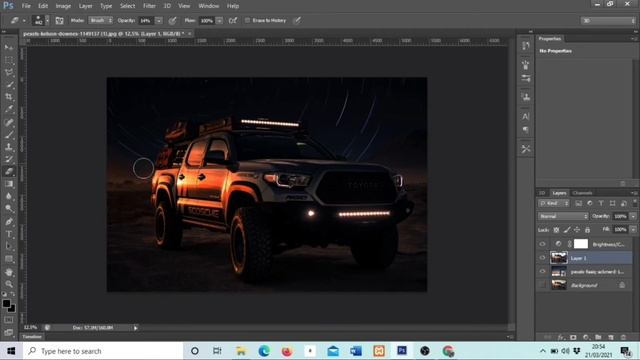Image resolution: width=640 pixels, height=360 pixels.
Task: Select the Zoom tool
Action: [9, 284]
